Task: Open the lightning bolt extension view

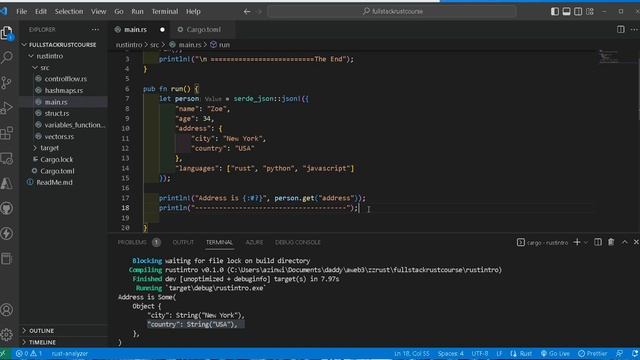Action: point(7,233)
